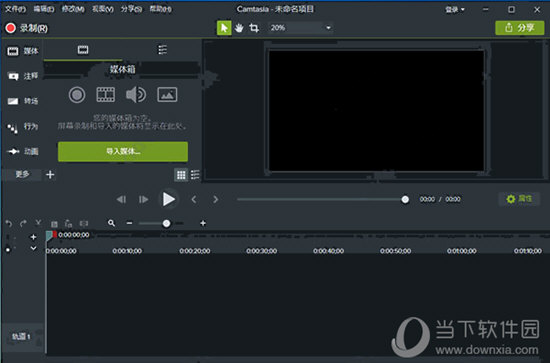Click the paste icon in timeline toolbar
550x363 pixels.
point(68,224)
